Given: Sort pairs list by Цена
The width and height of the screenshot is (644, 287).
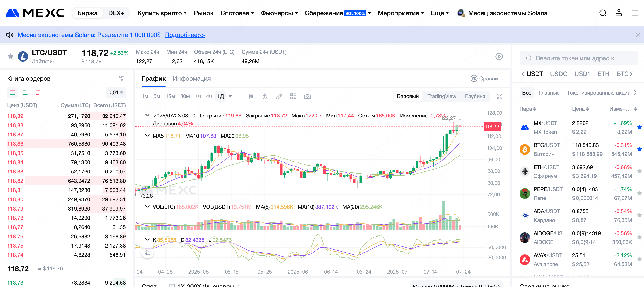Looking at the screenshot, I should click(x=580, y=109).
